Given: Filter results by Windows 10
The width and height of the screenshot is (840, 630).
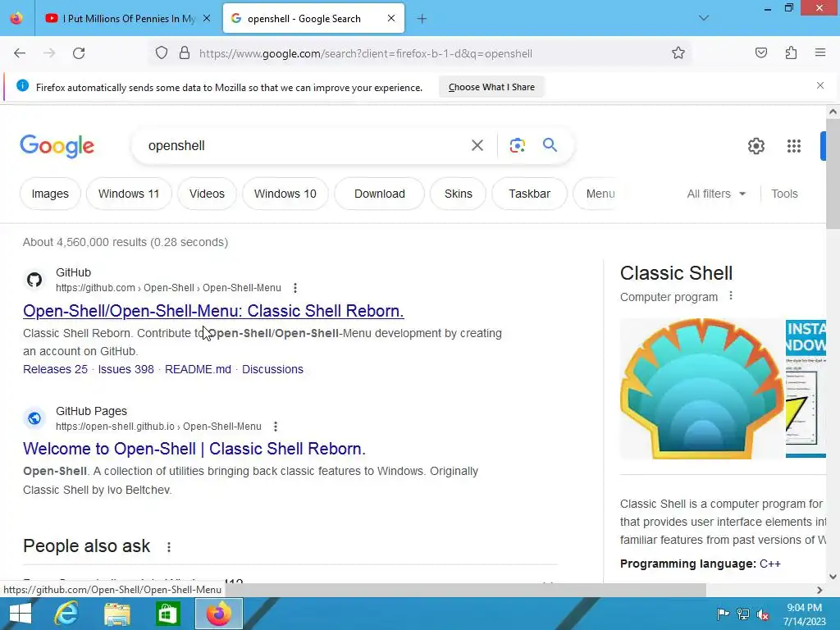Looking at the screenshot, I should [285, 194].
